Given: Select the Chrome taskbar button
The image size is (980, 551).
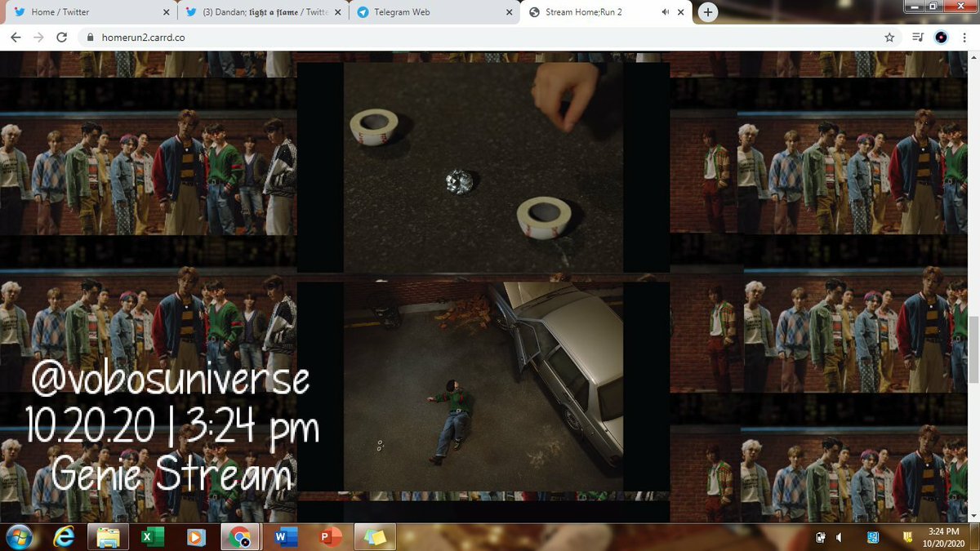Looking at the screenshot, I should coord(240,537).
